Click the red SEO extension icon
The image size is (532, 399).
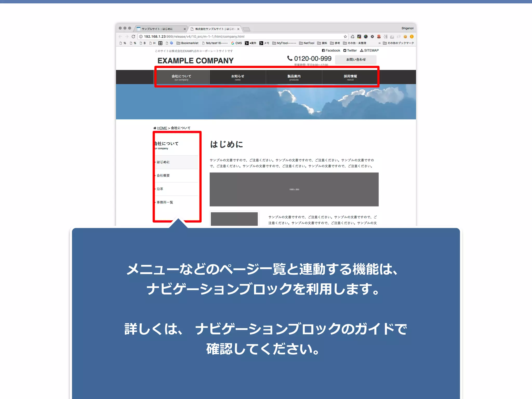[379, 37]
